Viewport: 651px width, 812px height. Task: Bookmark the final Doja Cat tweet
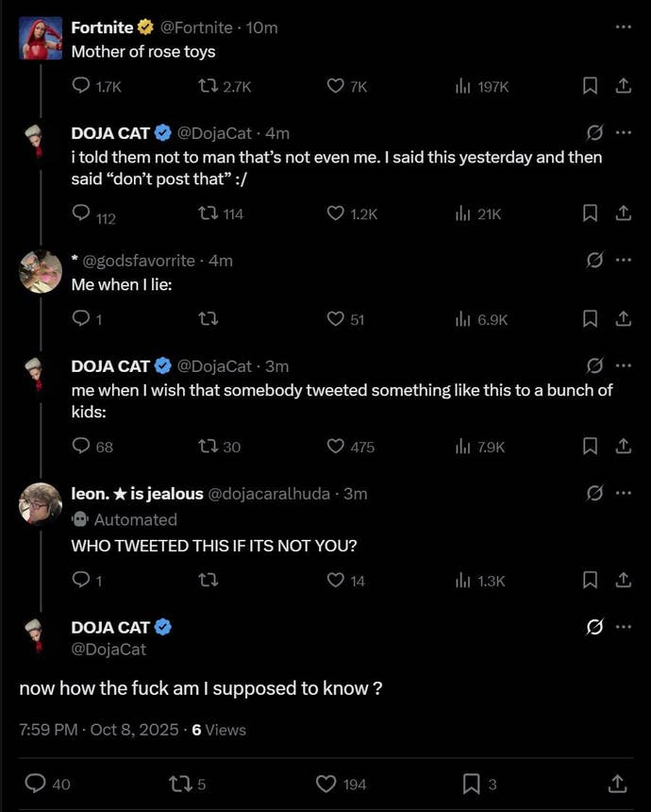[475, 784]
